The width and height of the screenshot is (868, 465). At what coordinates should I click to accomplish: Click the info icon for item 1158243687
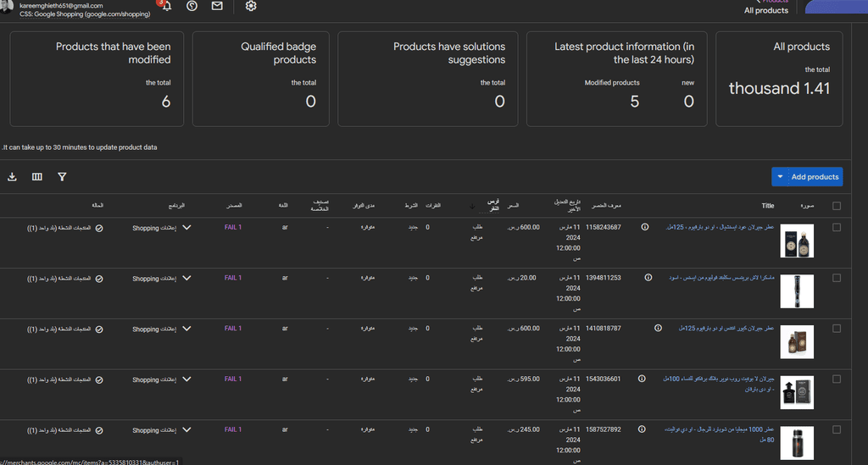point(645,227)
